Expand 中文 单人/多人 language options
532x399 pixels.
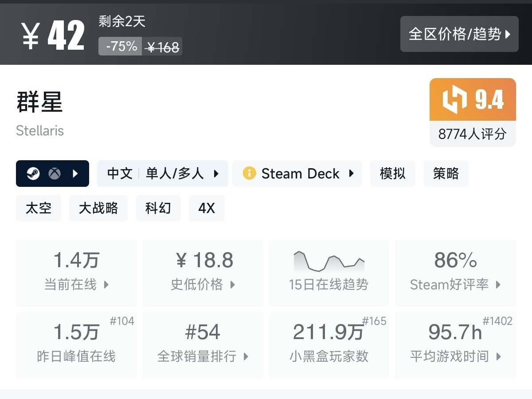(162, 174)
